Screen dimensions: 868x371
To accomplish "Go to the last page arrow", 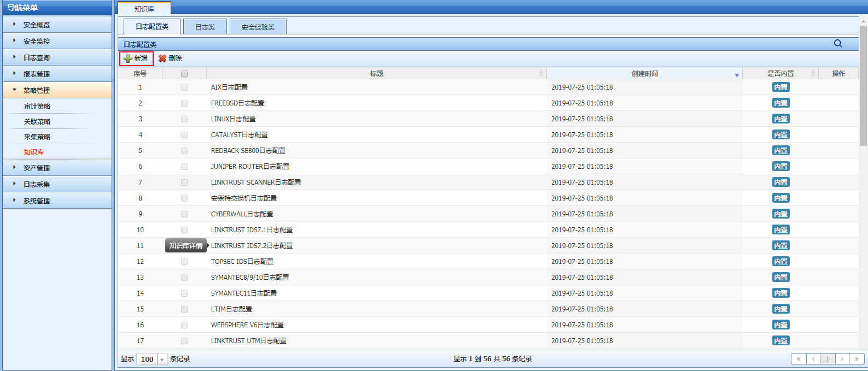I will (857, 359).
